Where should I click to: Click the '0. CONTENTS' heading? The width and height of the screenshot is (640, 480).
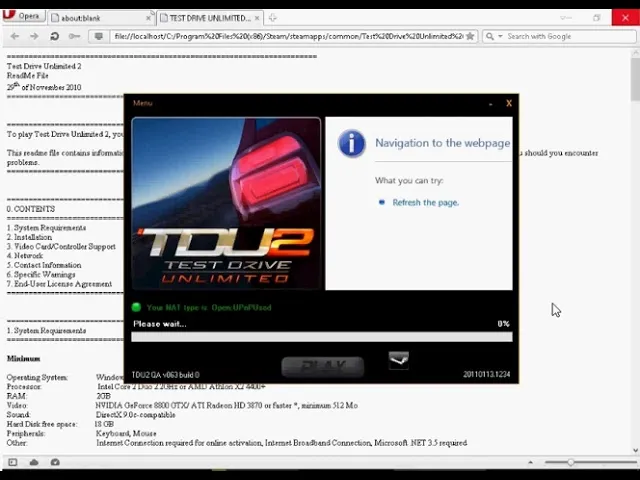(x=31, y=209)
